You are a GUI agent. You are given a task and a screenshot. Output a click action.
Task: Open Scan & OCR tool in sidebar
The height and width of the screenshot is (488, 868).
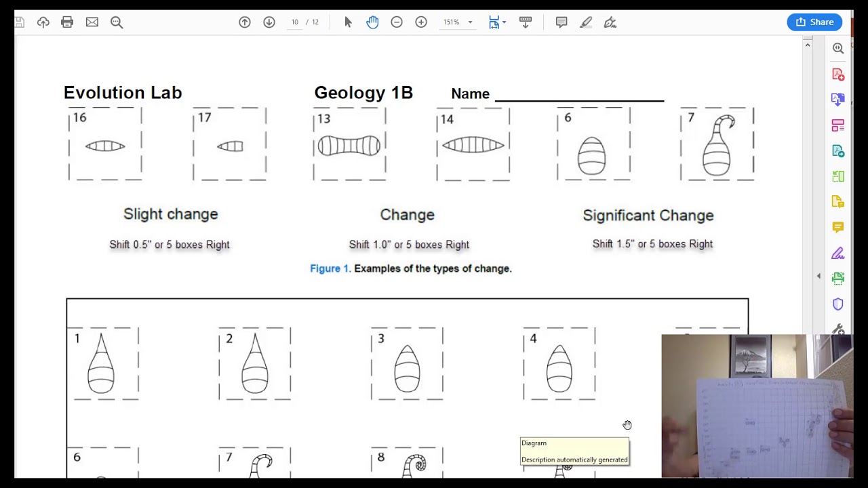[x=838, y=279]
